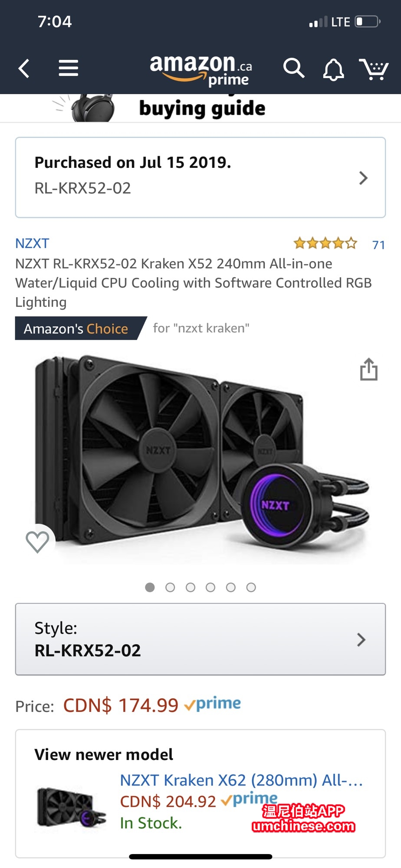
Task: Open the 71 customer reviews
Action: coord(378,245)
